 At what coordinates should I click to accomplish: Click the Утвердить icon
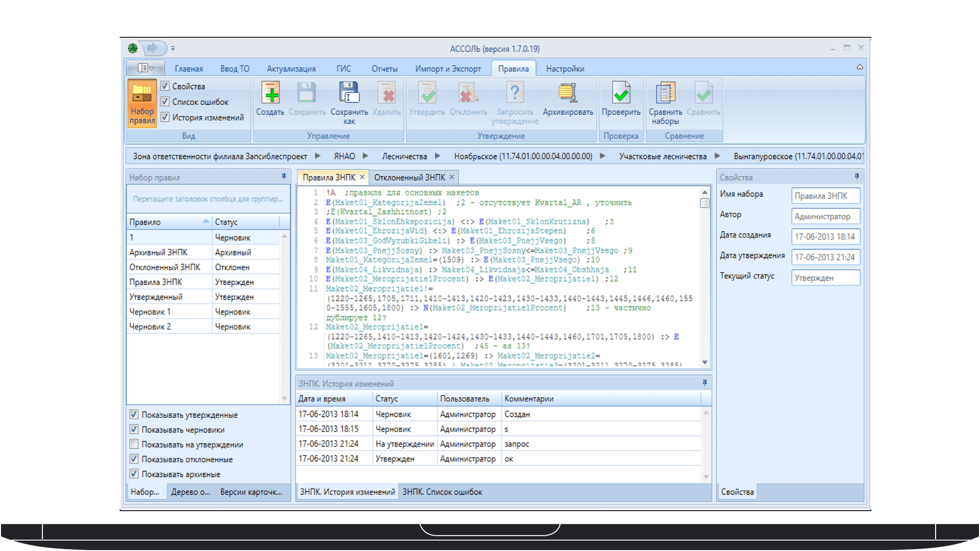coord(427,100)
